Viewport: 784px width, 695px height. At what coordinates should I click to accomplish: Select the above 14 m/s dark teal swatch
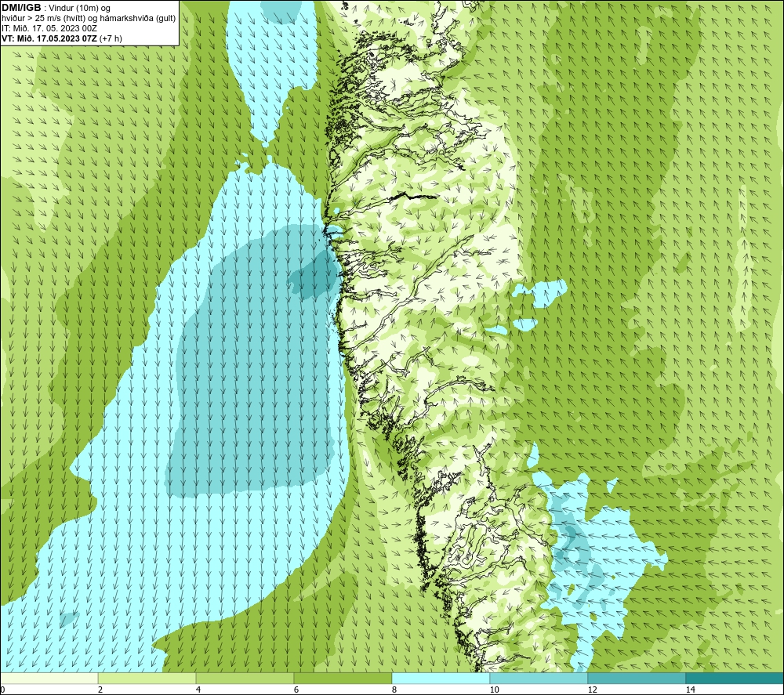click(x=735, y=679)
